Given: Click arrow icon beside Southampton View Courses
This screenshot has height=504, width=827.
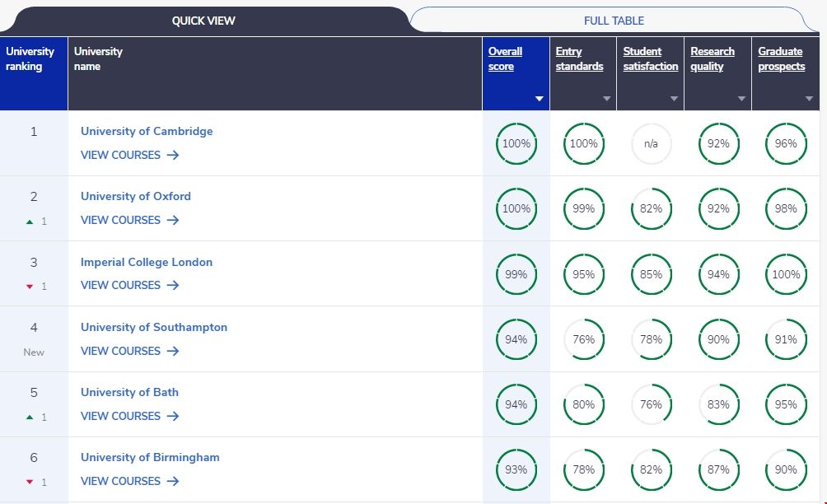Looking at the screenshot, I should pyautogui.click(x=173, y=351).
